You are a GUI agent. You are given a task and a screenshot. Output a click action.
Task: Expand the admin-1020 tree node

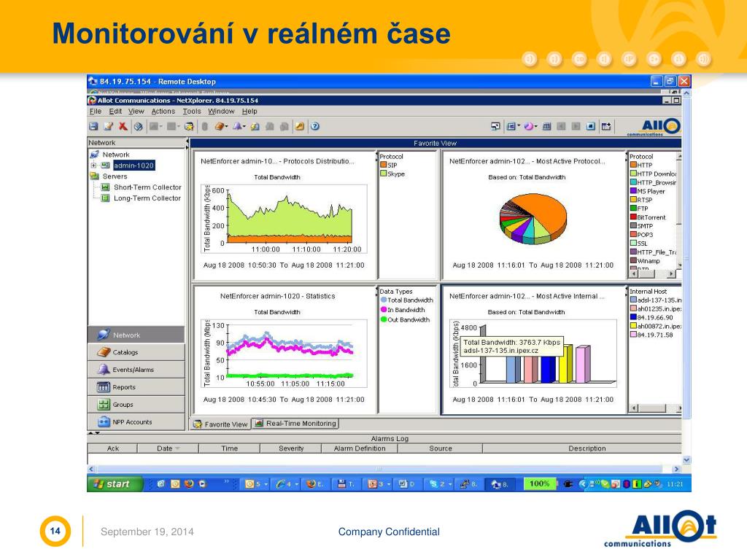[93, 166]
